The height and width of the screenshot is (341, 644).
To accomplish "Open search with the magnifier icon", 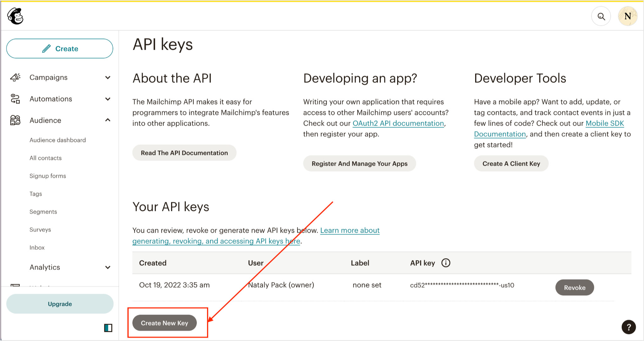I will (x=601, y=16).
